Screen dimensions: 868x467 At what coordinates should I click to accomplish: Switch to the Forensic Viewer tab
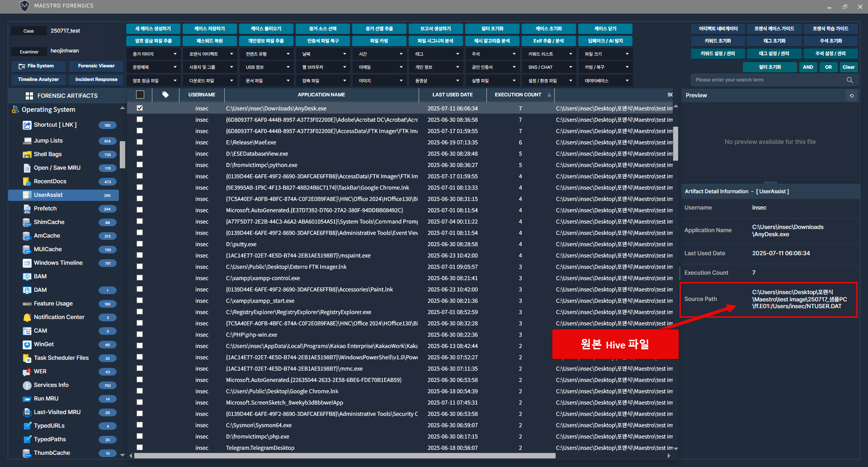96,66
